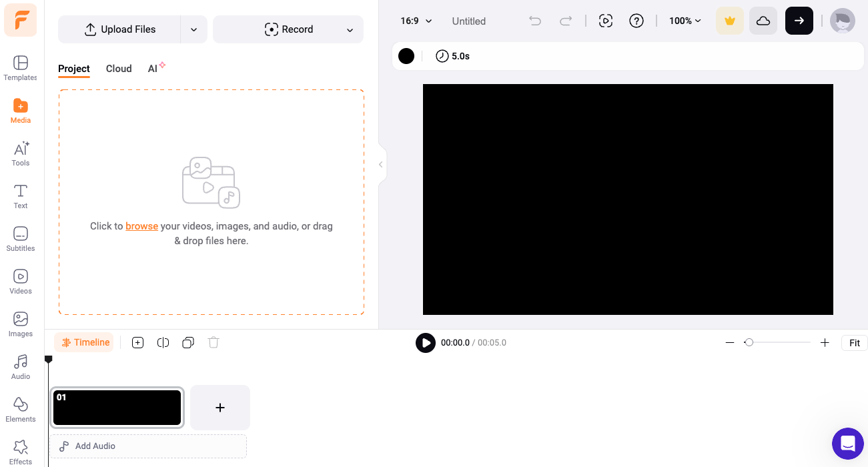Viewport: 868px width, 467px height.
Task: Click the crown upgrade icon
Action: click(729, 21)
